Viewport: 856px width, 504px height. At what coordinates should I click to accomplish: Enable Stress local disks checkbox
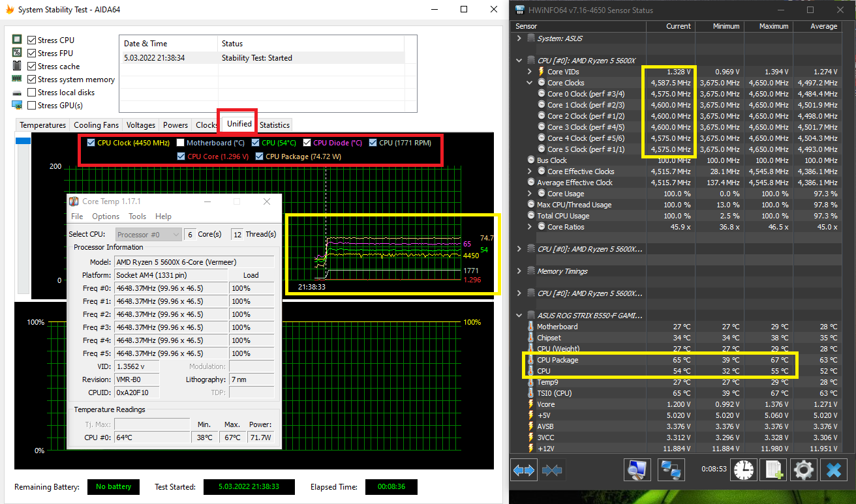click(31, 92)
